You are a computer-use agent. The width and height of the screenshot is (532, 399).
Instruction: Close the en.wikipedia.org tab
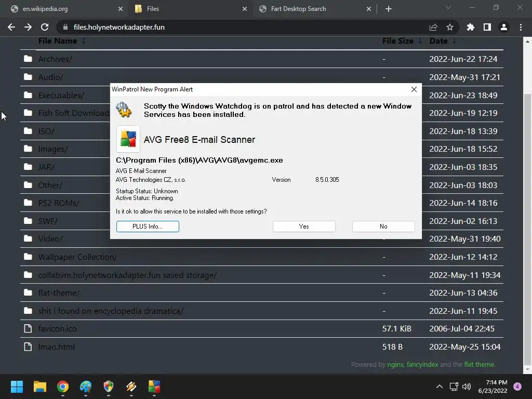(121, 9)
